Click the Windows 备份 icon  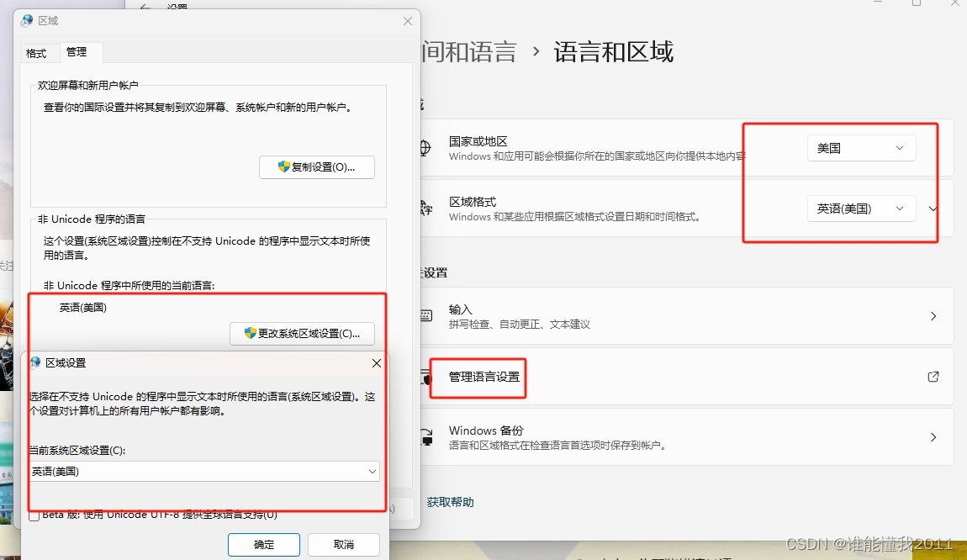click(x=427, y=437)
